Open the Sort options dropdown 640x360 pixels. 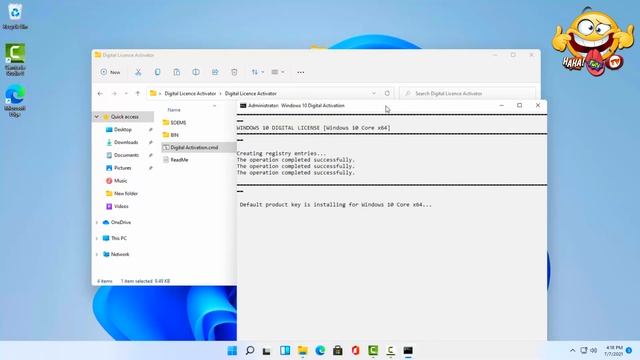(x=258, y=72)
